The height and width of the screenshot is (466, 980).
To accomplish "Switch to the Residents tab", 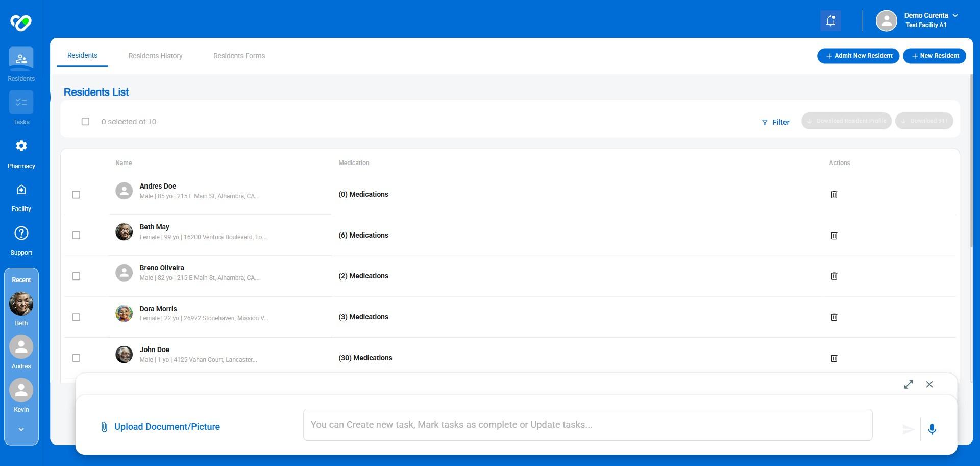I will [82, 55].
